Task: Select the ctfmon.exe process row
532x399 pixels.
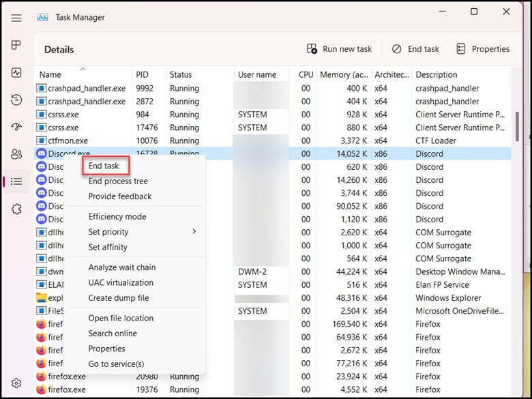Action: (x=68, y=141)
